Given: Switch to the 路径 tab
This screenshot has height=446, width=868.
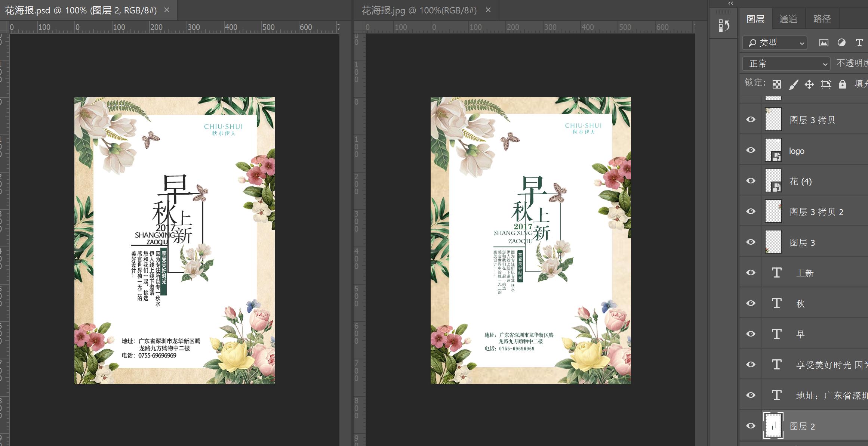Looking at the screenshot, I should tap(822, 19).
